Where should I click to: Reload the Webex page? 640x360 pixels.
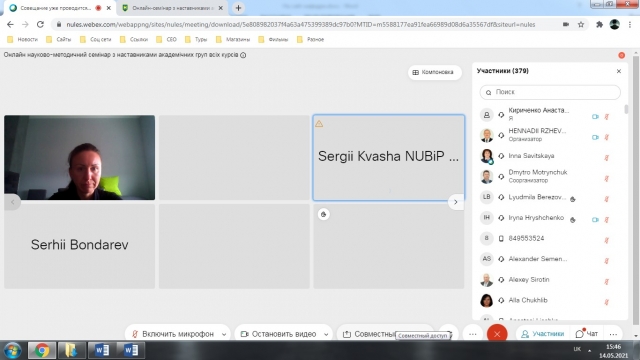click(40, 24)
